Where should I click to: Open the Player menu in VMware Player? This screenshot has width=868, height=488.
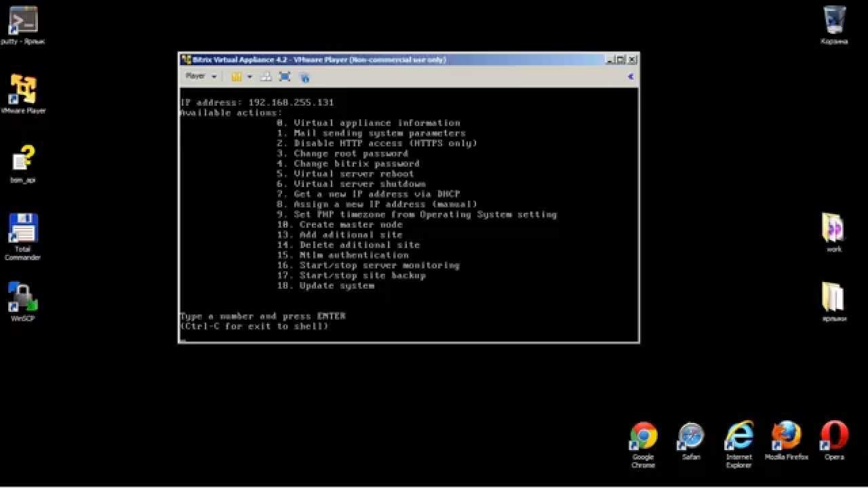click(x=200, y=77)
